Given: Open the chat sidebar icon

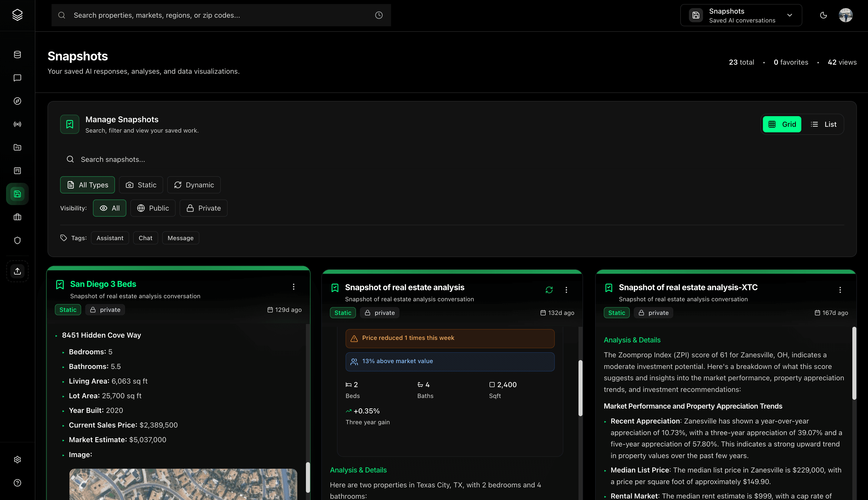Looking at the screenshot, I should coord(17,78).
